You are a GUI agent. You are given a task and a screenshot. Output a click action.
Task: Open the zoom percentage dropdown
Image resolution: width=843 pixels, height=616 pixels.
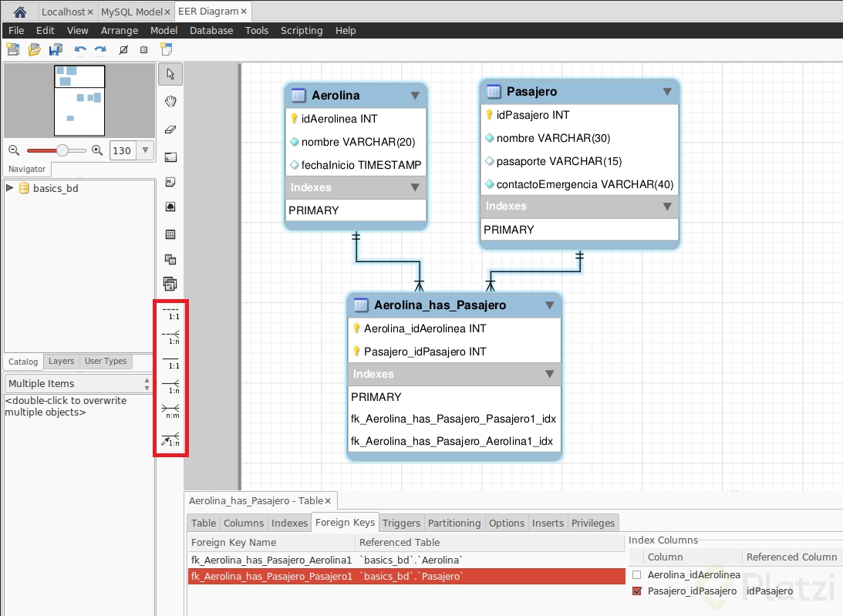(x=146, y=150)
